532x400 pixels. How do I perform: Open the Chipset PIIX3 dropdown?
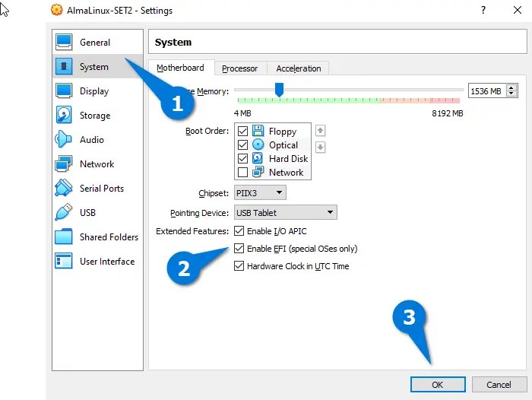click(x=260, y=193)
